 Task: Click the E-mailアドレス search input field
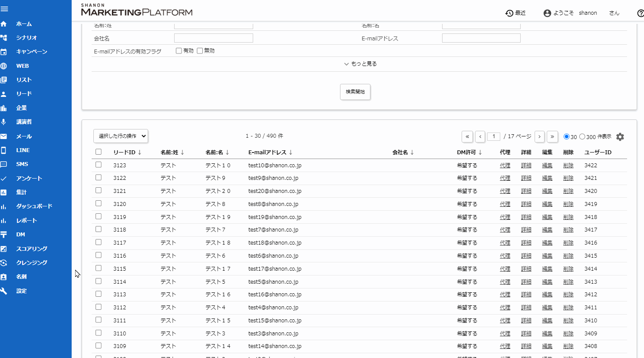pyautogui.click(x=481, y=38)
